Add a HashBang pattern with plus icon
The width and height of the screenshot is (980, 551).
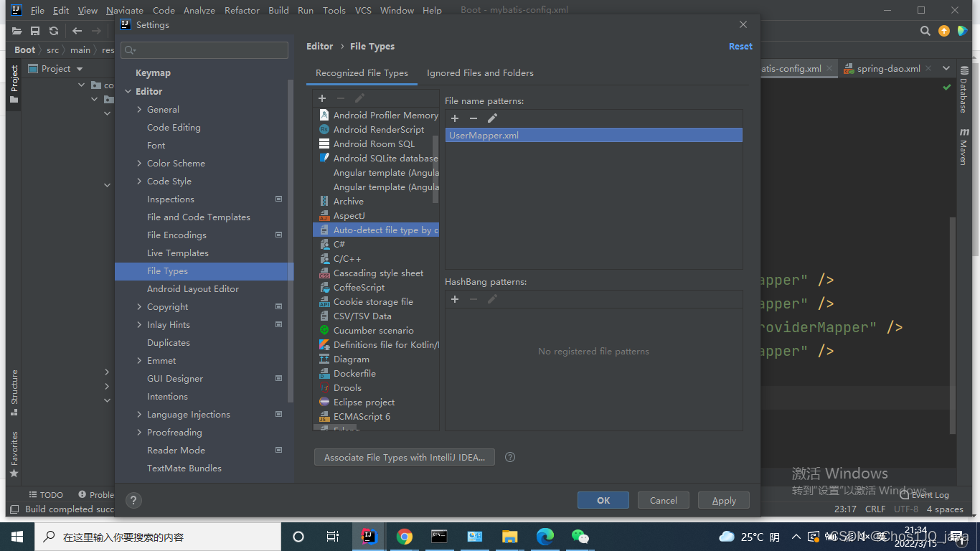[455, 299]
